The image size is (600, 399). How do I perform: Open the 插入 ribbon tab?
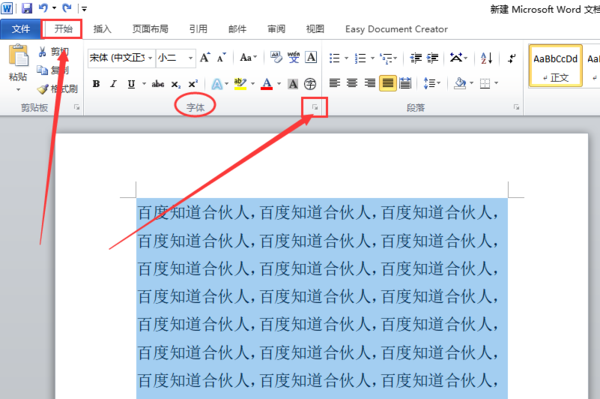102,29
